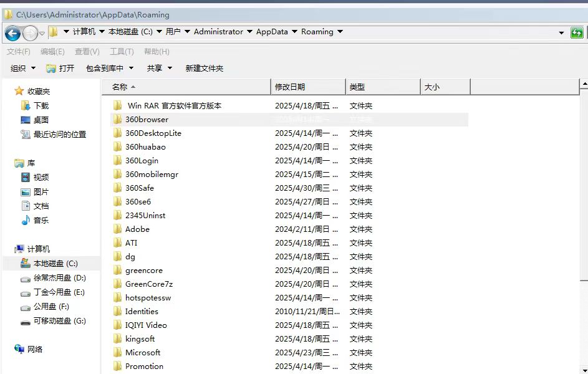Select the 360browser folder icon
The height and width of the screenshot is (374, 588).
[x=117, y=119]
